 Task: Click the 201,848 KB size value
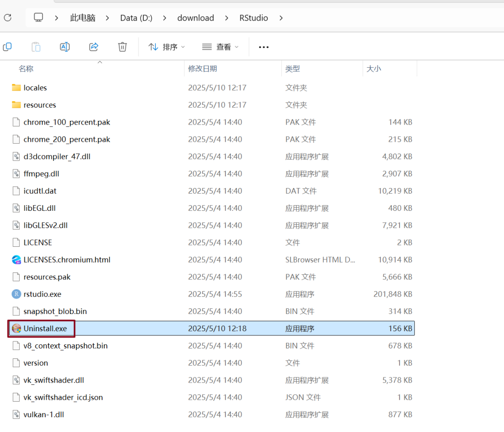point(393,294)
